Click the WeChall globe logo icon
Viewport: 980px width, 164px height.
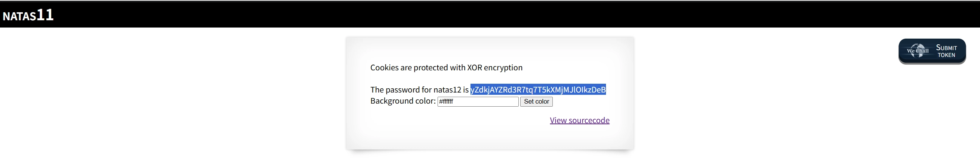[x=918, y=51]
